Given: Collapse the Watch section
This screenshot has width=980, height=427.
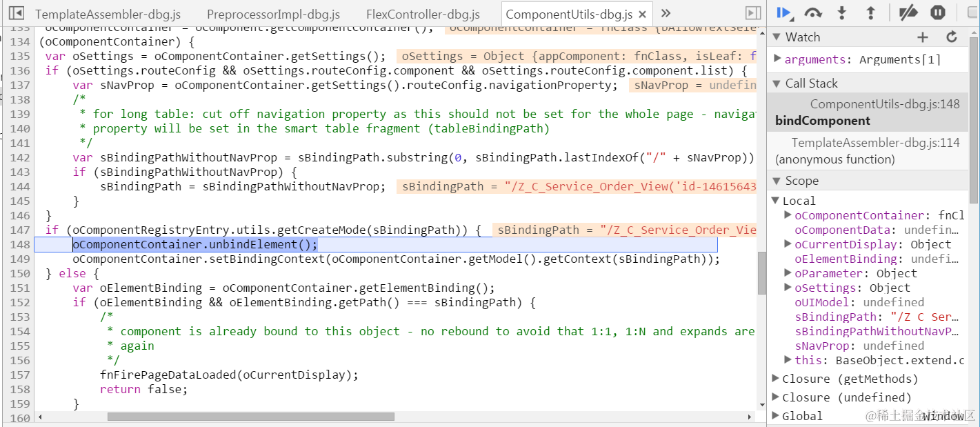Looking at the screenshot, I should pyautogui.click(x=777, y=37).
